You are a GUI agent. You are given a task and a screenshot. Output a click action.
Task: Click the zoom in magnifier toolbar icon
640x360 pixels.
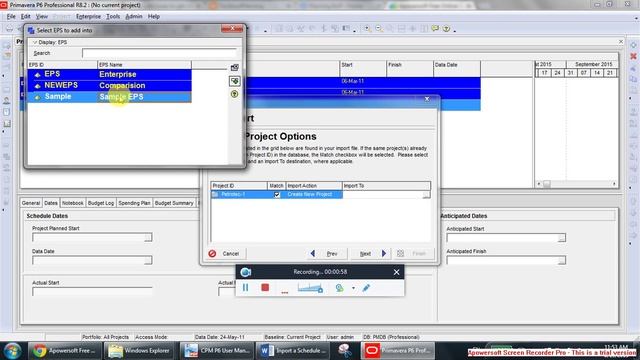(x=368, y=29)
